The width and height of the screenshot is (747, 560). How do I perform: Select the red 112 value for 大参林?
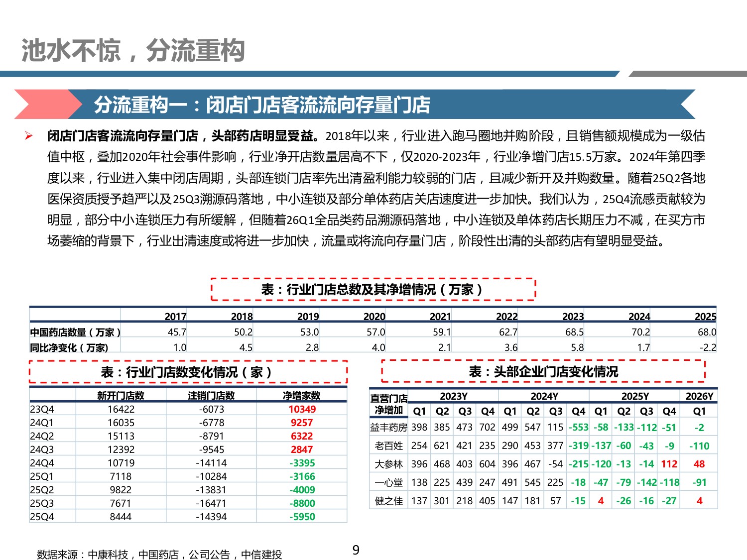coord(669,464)
